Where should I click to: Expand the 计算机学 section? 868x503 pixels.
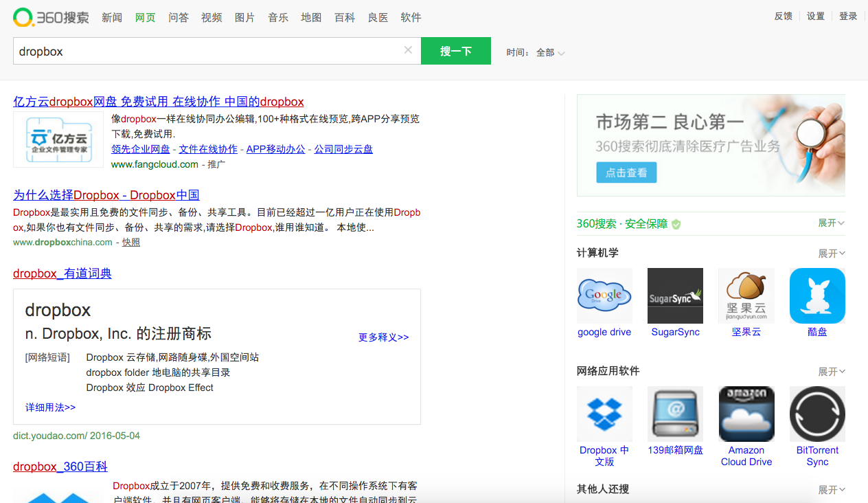pyautogui.click(x=831, y=254)
